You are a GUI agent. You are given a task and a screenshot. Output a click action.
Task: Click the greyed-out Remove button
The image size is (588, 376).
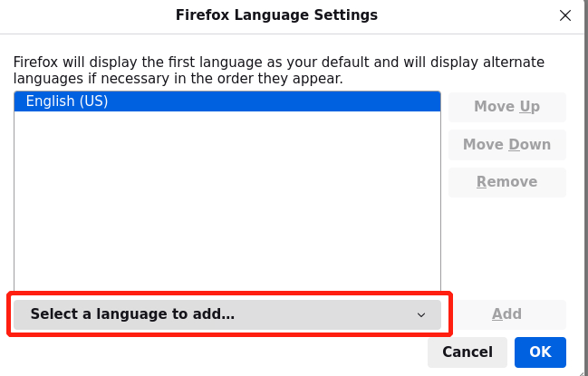pyautogui.click(x=506, y=182)
